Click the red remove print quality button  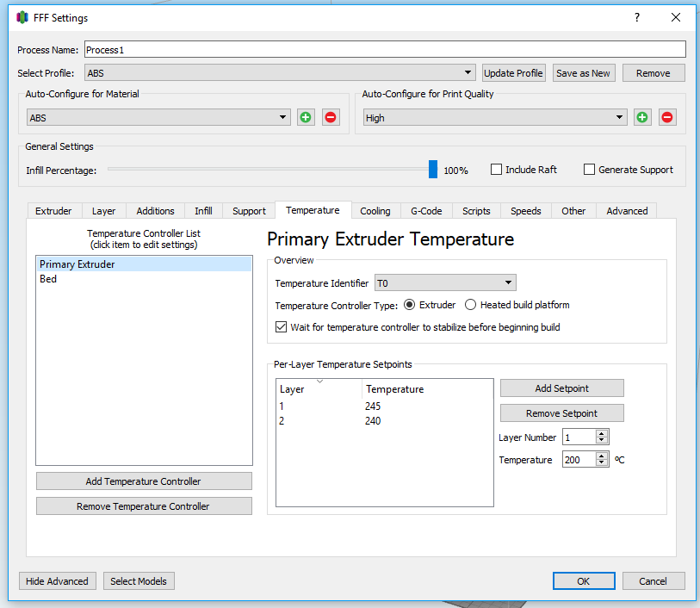[x=667, y=117]
